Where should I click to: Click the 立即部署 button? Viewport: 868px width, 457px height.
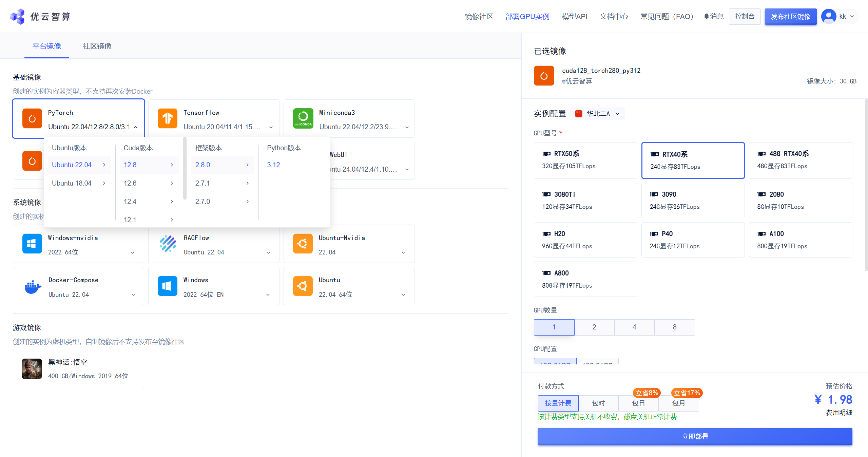(695, 436)
